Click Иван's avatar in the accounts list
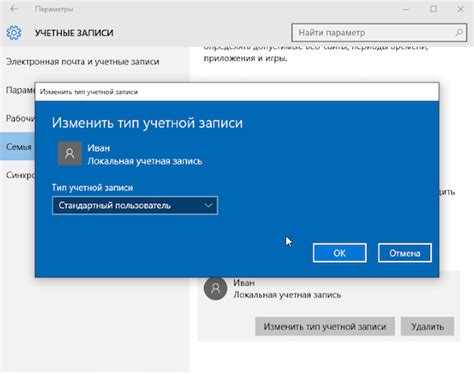 click(215, 288)
